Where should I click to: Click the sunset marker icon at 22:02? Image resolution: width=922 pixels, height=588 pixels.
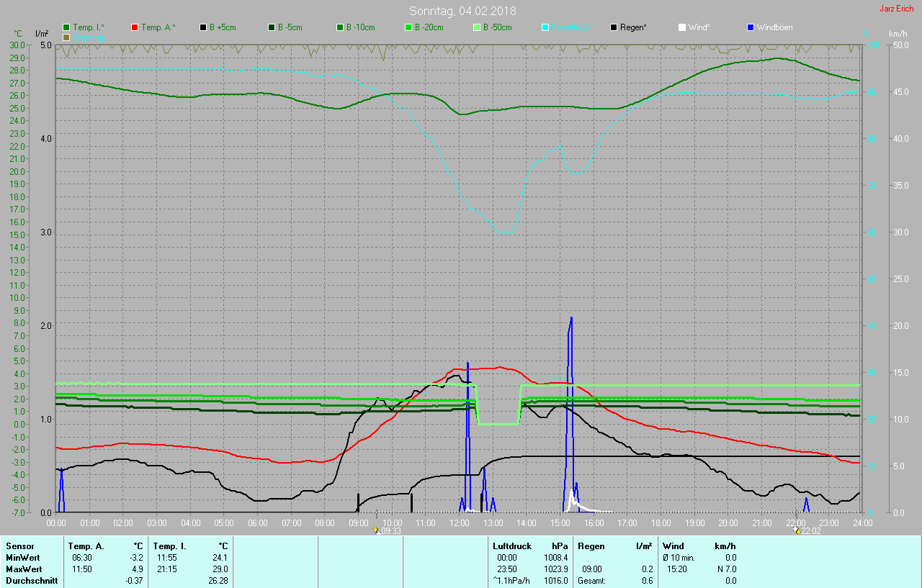click(x=796, y=530)
